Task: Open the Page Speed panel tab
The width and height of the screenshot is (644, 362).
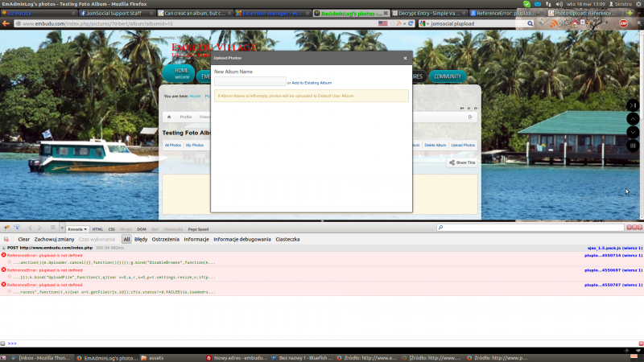Action: [x=198, y=229]
